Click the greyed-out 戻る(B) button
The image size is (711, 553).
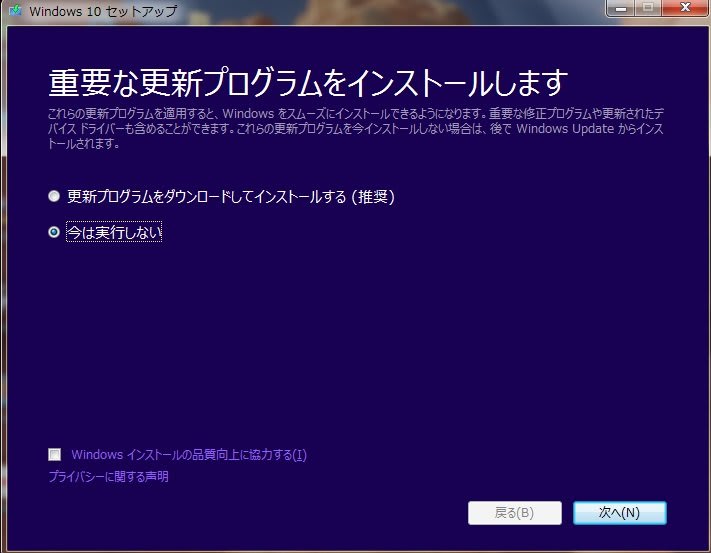(x=514, y=513)
